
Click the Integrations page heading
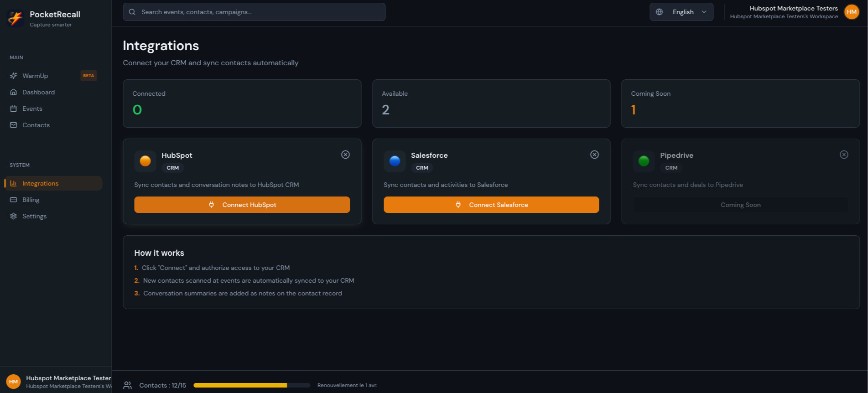pos(161,46)
